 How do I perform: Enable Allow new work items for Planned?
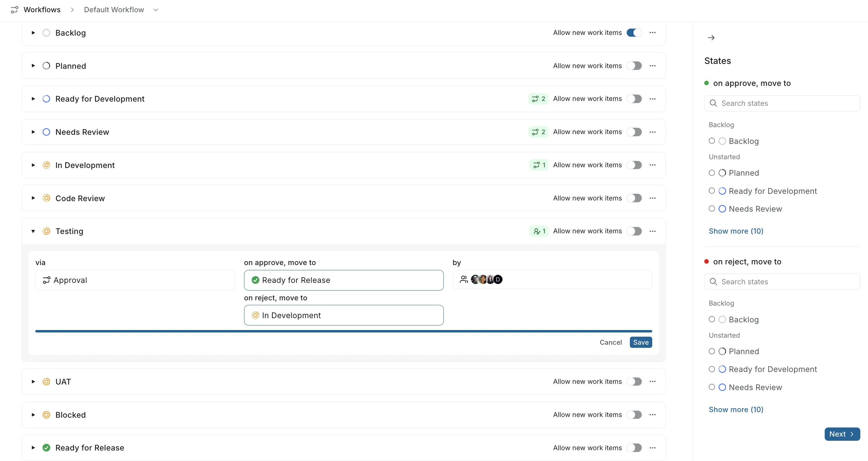pyautogui.click(x=635, y=65)
